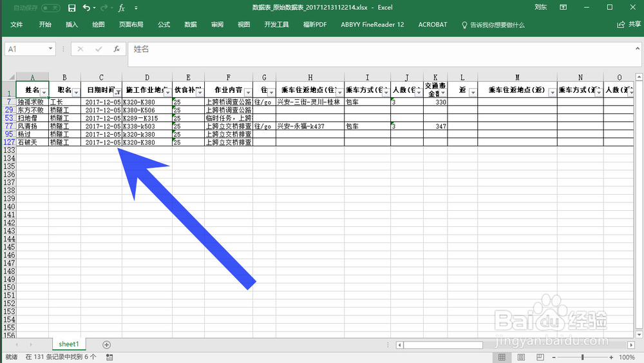Click the vertical scrollbar down arrow
This screenshot has height=363, width=644.
[x=639, y=335]
